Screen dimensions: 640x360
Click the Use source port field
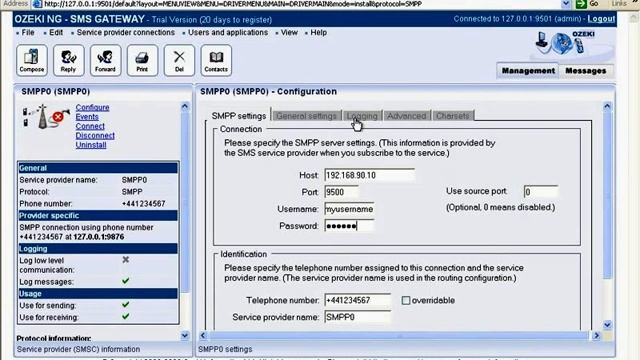(x=541, y=191)
